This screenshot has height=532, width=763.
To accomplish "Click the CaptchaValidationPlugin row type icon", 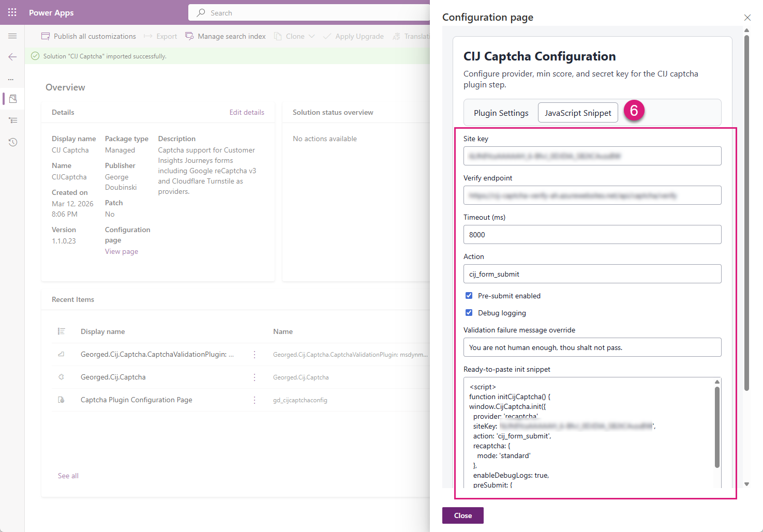I will click(61, 354).
